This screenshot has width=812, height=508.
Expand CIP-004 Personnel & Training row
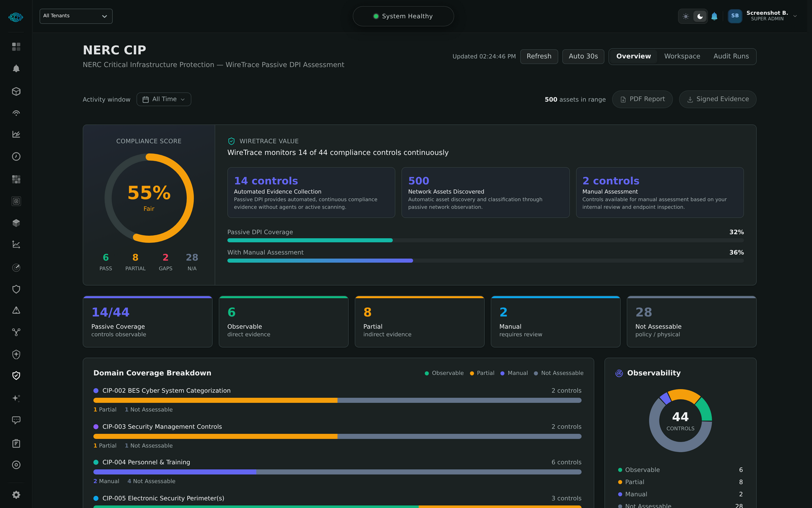click(x=337, y=471)
